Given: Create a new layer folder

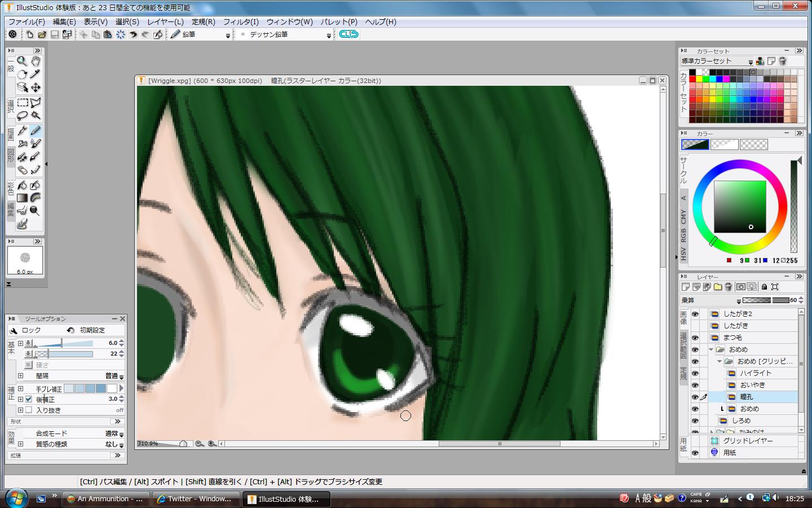Looking at the screenshot, I should click(x=718, y=287).
